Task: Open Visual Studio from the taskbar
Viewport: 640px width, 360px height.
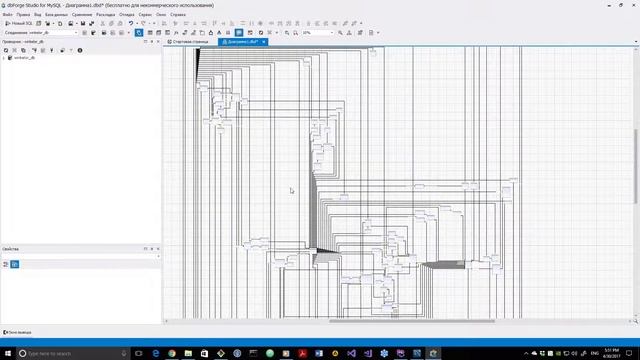Action: coord(351,353)
